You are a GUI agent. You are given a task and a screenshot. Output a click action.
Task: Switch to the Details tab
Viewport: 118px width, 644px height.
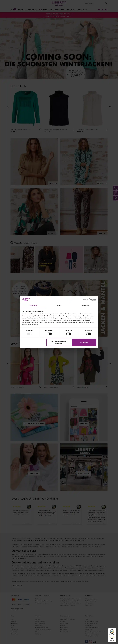pyautogui.click(x=59, y=305)
